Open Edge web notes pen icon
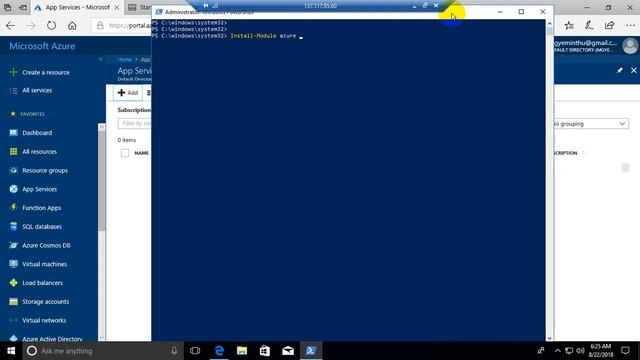Screen dimensions: 640x360 [589, 25]
